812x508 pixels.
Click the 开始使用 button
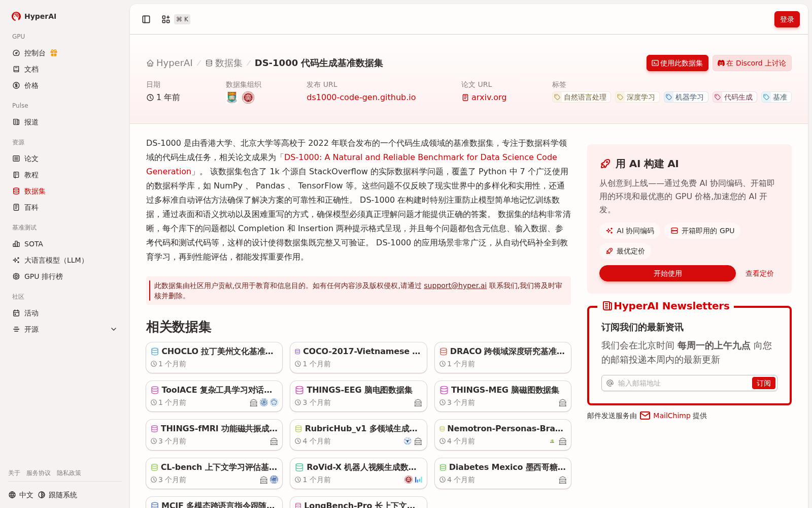coord(667,273)
